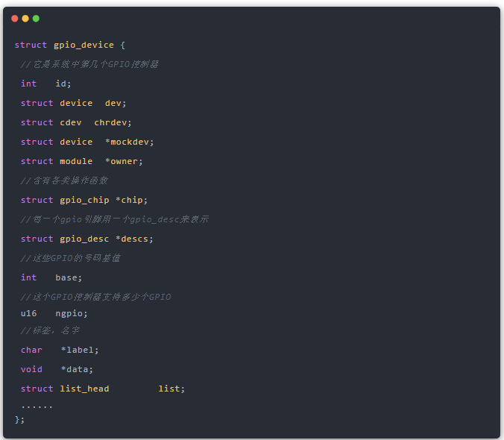Click the red close dot
The height and width of the screenshot is (440, 504).
coord(15,19)
